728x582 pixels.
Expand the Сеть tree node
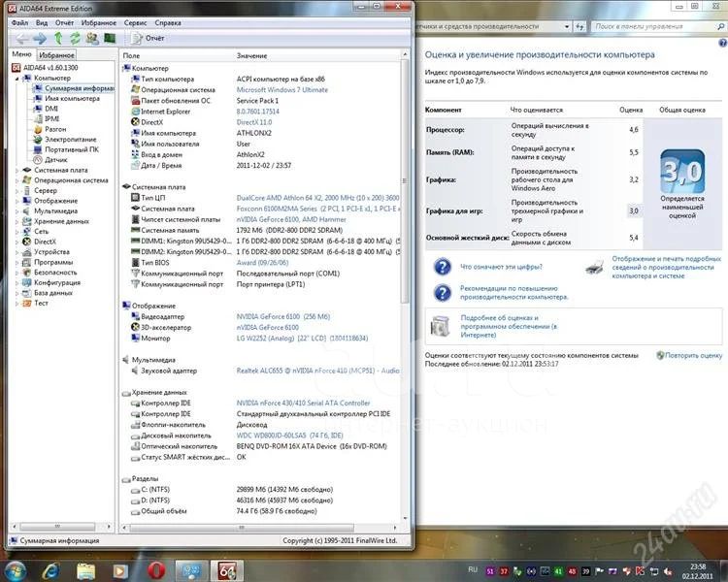tap(17, 232)
